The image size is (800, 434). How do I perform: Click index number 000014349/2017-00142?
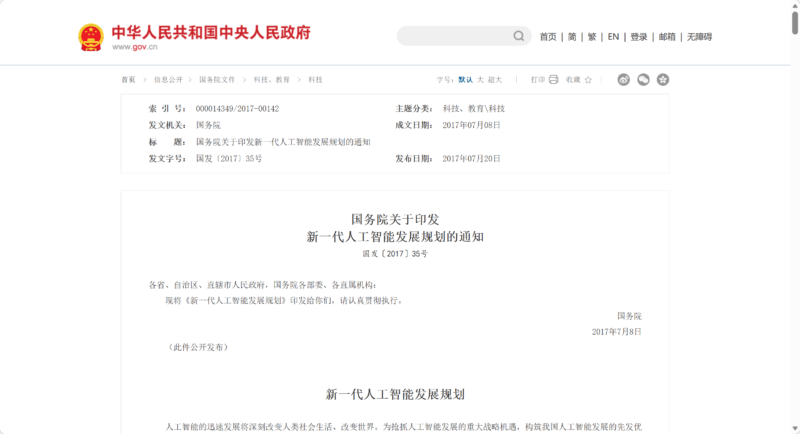click(237, 109)
